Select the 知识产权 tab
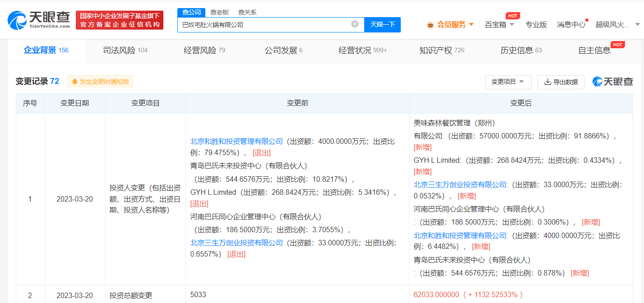The width and height of the screenshot is (644, 303). pos(442,50)
